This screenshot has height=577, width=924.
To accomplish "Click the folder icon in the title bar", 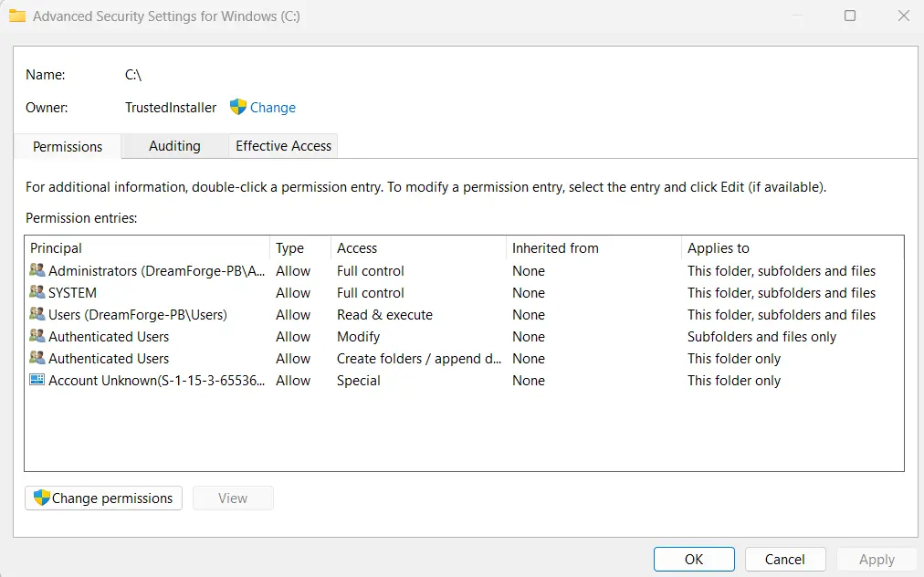I will pyautogui.click(x=18, y=16).
